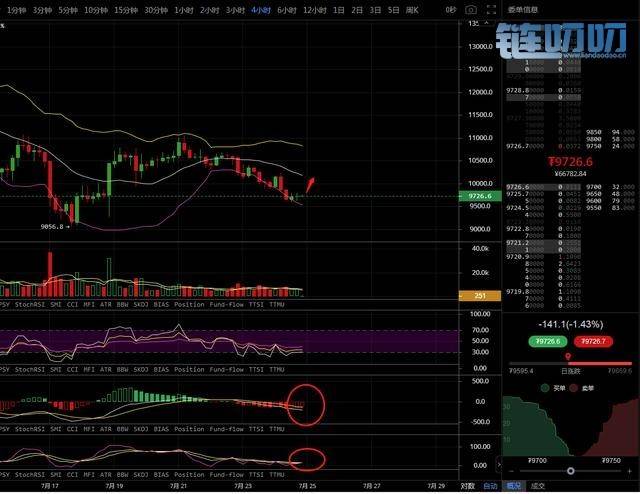
Task: Click the 9850 aggregated depth level
Action: tap(610, 132)
